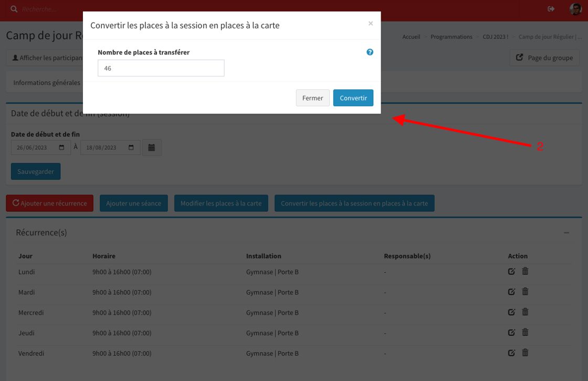Viewport: 588px width, 381px height.
Task: Go to Programmations in breadcrumb
Action: click(x=451, y=37)
